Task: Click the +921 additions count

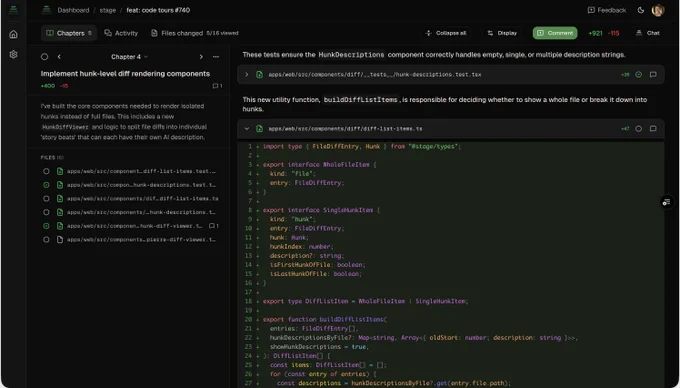Action: (x=595, y=33)
